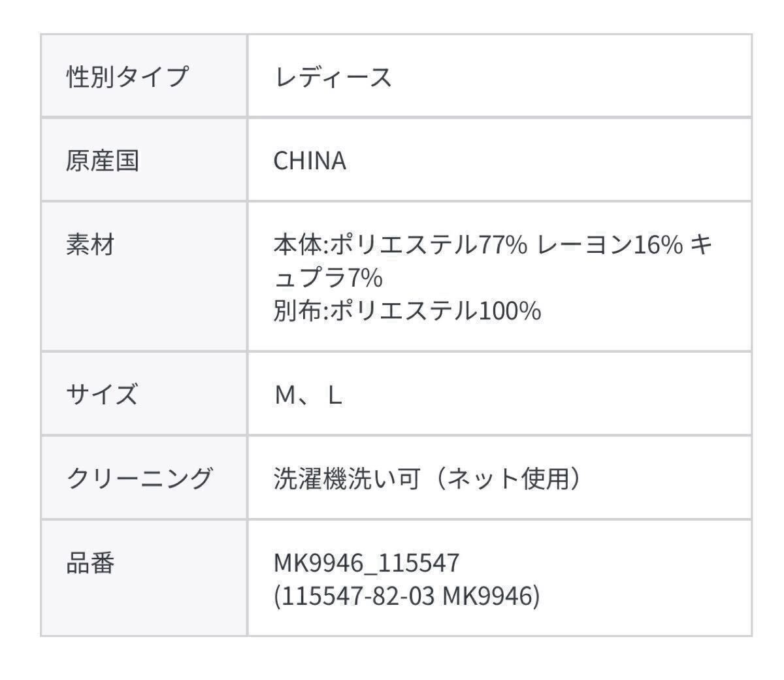Viewport: 784px width, 680px height.
Task: Click the クリーニング row label
Action: (x=139, y=478)
